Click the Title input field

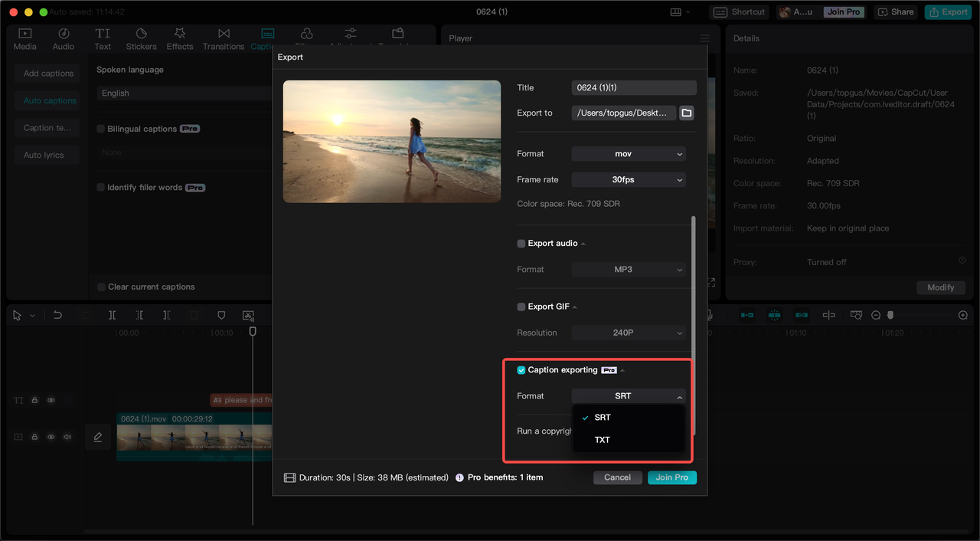634,88
